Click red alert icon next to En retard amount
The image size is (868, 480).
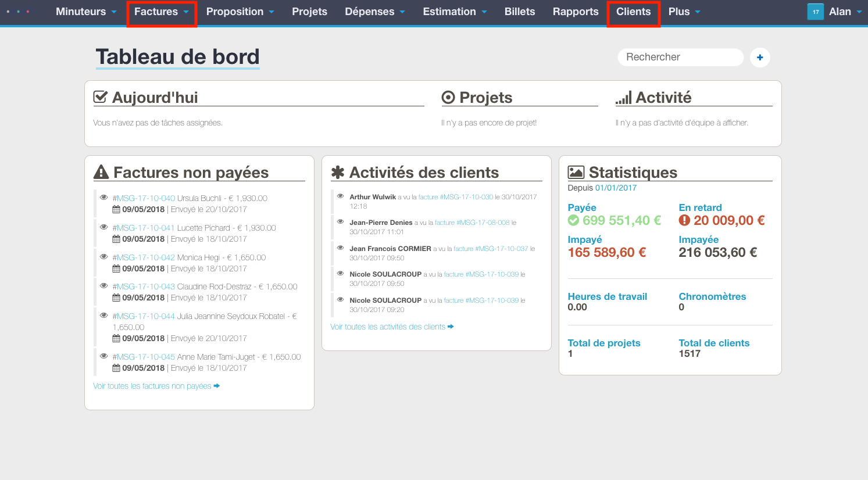(684, 220)
